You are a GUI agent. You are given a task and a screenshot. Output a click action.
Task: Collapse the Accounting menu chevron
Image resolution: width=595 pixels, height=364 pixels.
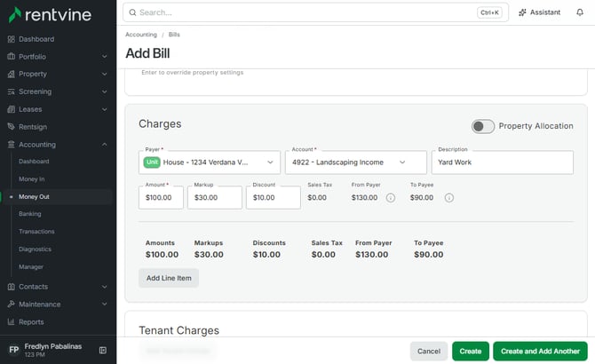pos(105,145)
